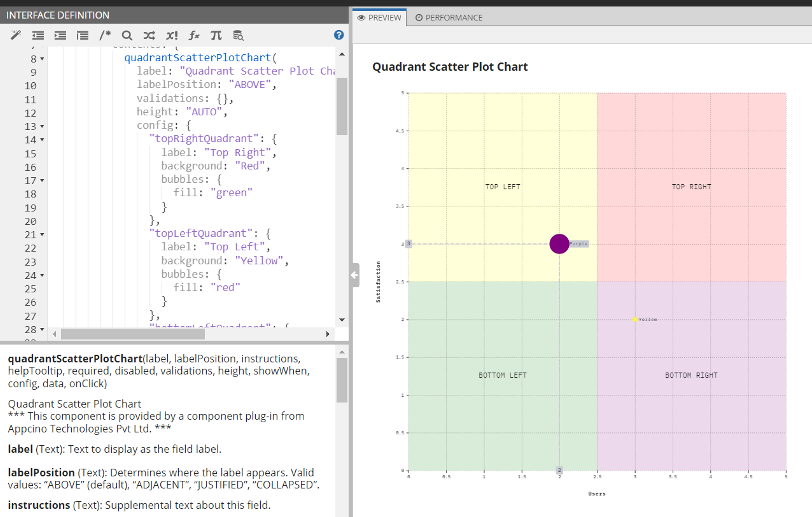The image size is (812, 517).
Task: Click the "Top Right" label value in code
Action: click(x=237, y=153)
